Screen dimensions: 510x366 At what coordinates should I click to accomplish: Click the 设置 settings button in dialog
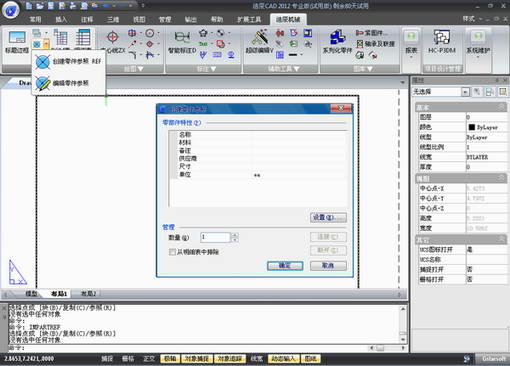[x=328, y=218]
